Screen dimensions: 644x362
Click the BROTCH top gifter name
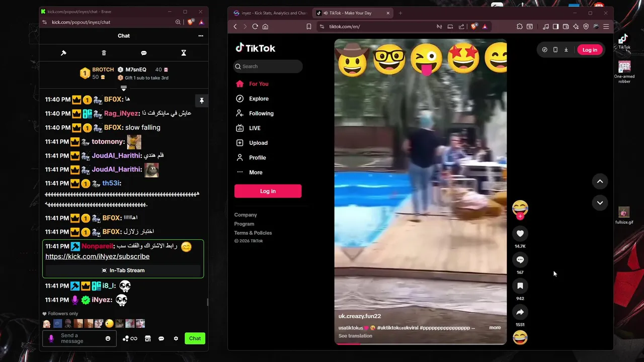[103, 70]
